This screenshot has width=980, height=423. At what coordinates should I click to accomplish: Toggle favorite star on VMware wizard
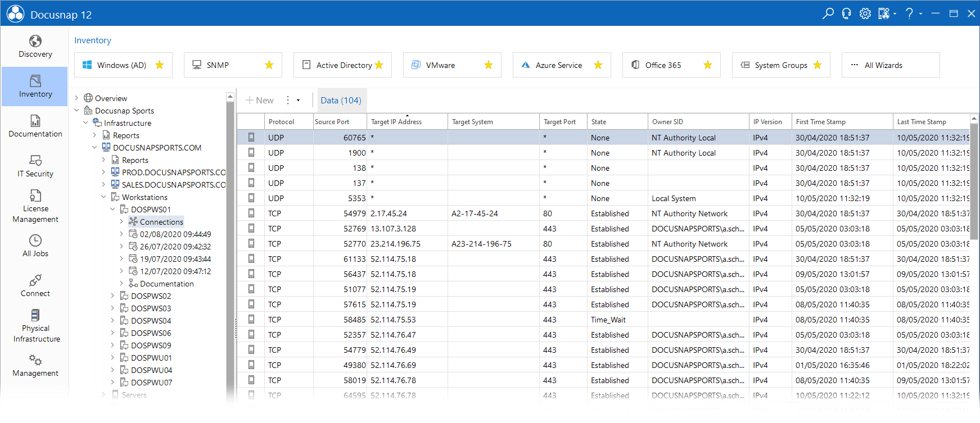pyautogui.click(x=489, y=65)
